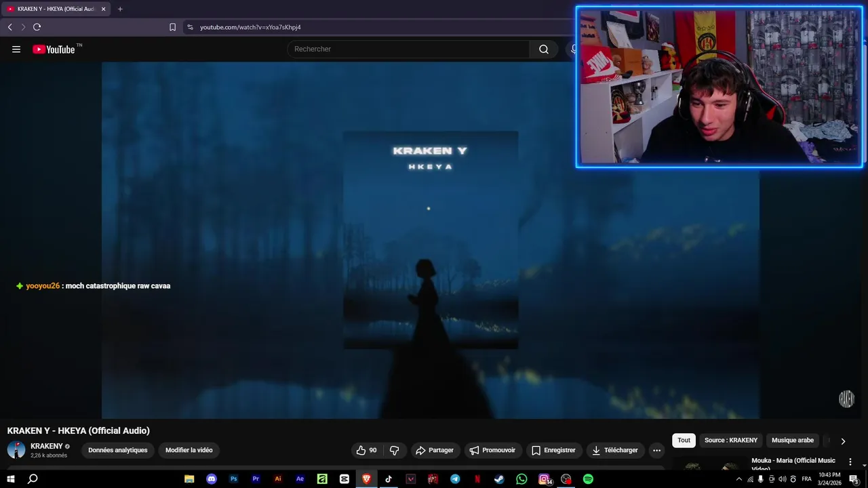
Task: Click the KRAKEN Y album cover in video
Action: coord(431,240)
